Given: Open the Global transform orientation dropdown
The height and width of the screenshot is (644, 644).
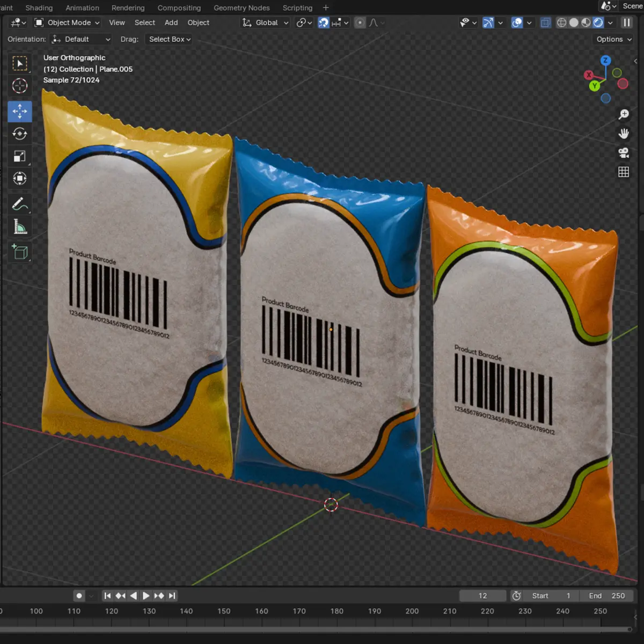Looking at the screenshot, I should [266, 23].
